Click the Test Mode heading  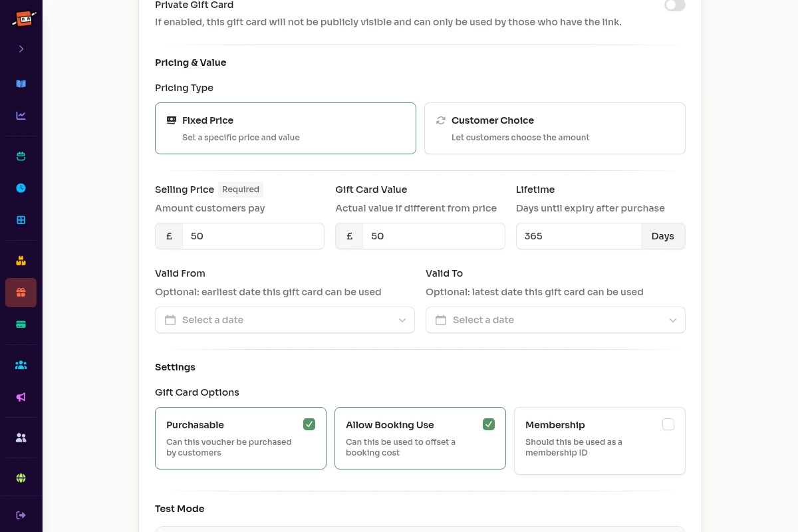pos(180,509)
